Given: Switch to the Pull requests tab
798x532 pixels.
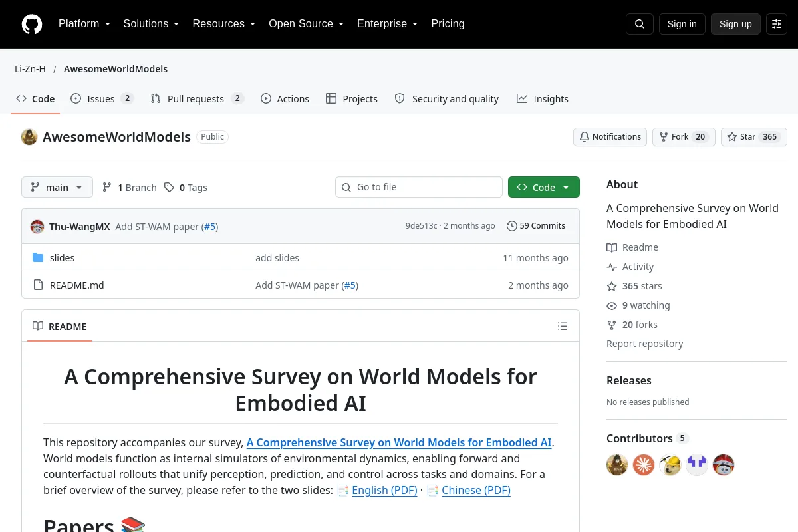Looking at the screenshot, I should tap(197, 99).
